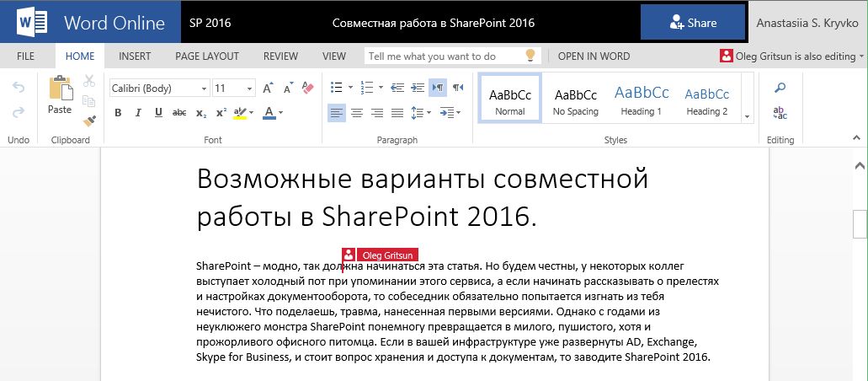Viewport: 868px width, 381px height.
Task: Open the highlight color dropdown arrow
Action: pos(252,113)
